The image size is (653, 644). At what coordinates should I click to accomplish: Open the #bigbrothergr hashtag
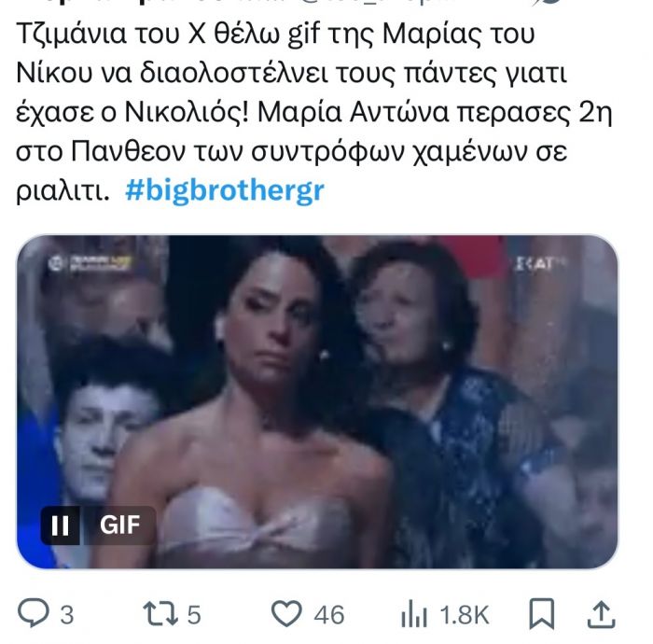tap(225, 190)
